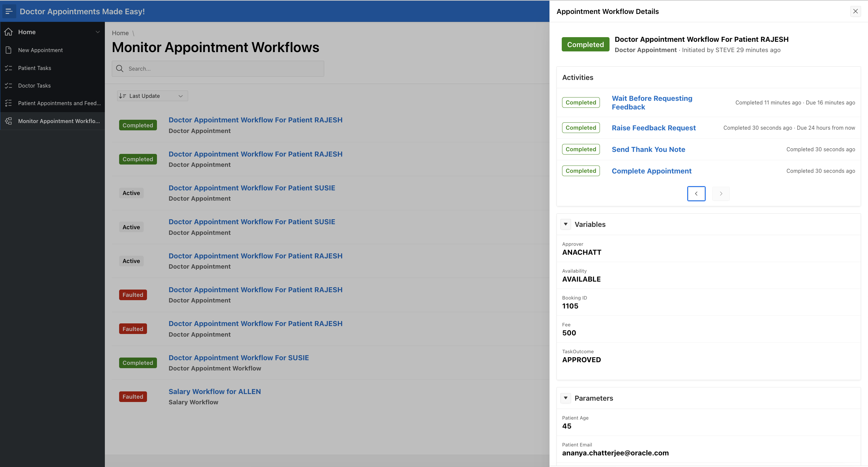The width and height of the screenshot is (868, 467).
Task: Go to previous activities page
Action: [x=696, y=194]
